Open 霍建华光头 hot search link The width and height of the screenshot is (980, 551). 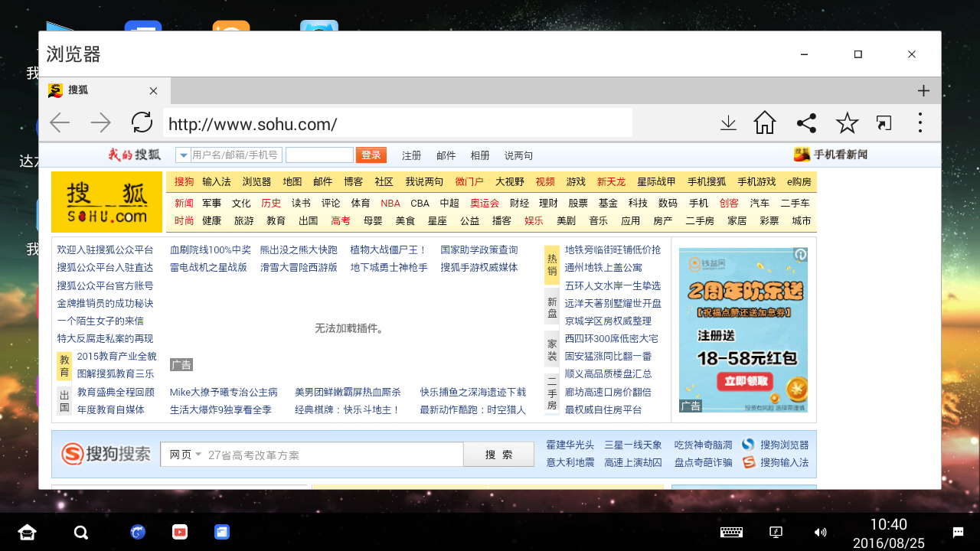570,445
